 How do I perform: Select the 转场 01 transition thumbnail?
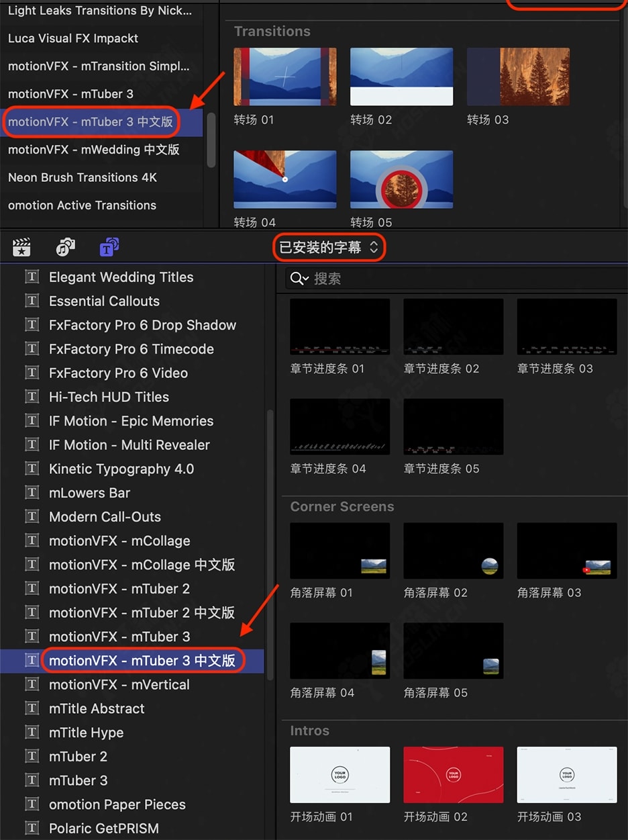[x=285, y=77]
